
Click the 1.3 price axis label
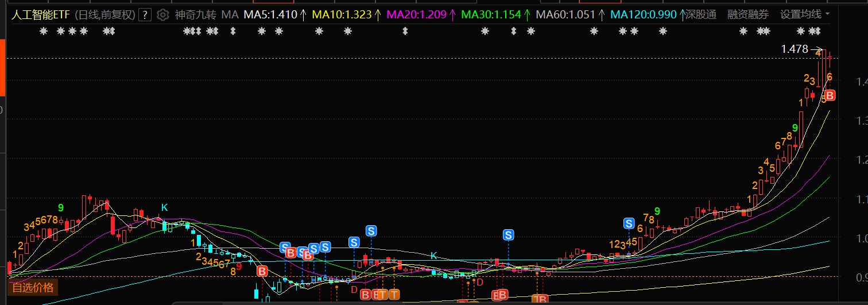coord(861,121)
